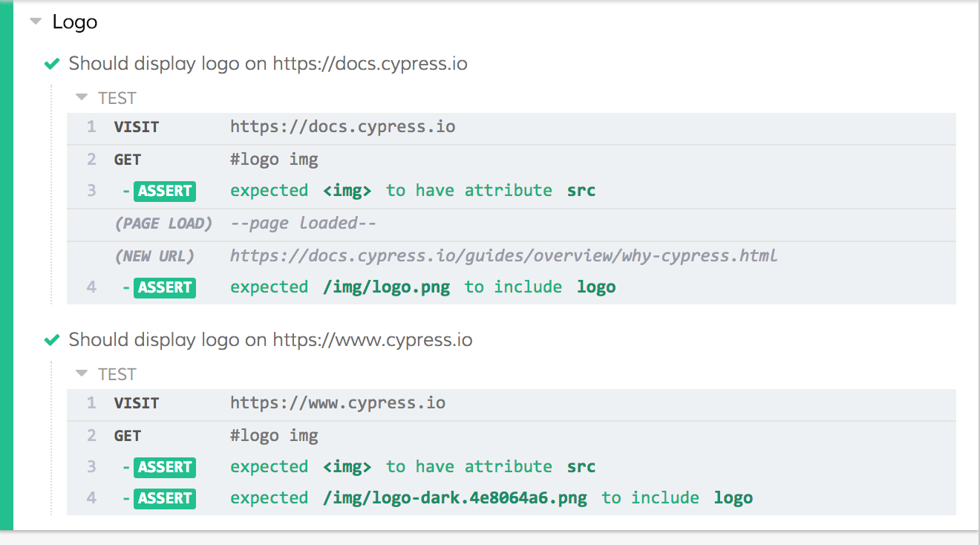Click the VISIT command in the docs test
980x545 pixels.
pyautogui.click(x=138, y=126)
